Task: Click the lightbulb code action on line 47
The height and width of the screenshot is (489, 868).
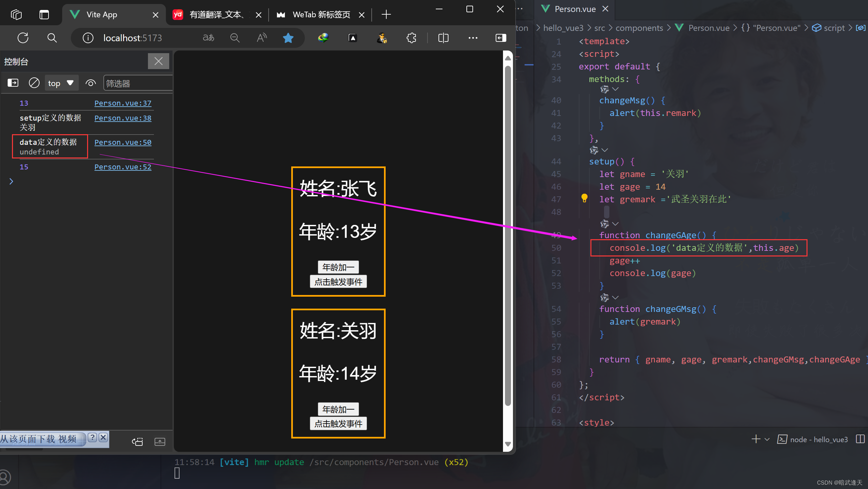Action: pyautogui.click(x=584, y=198)
